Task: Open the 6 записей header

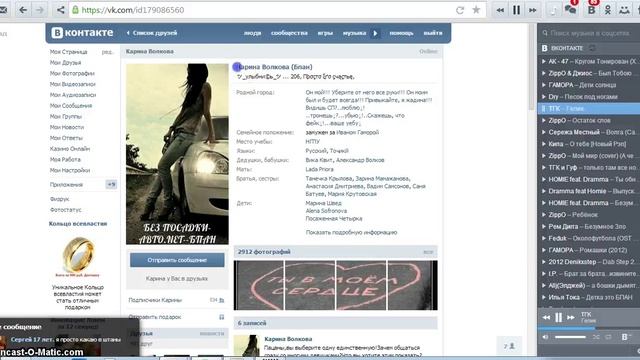Action: point(252,323)
